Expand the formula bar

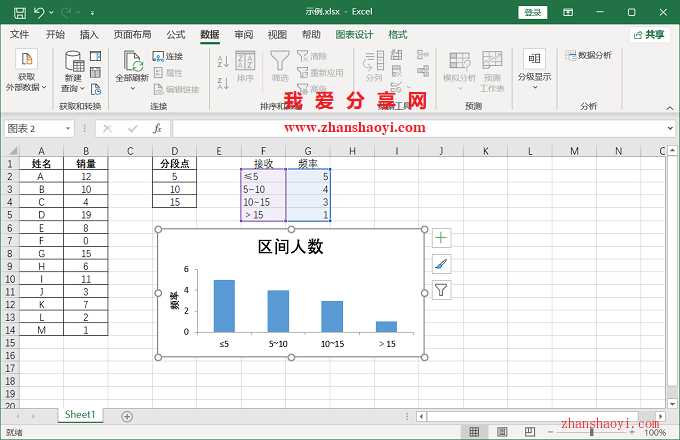pos(670,128)
